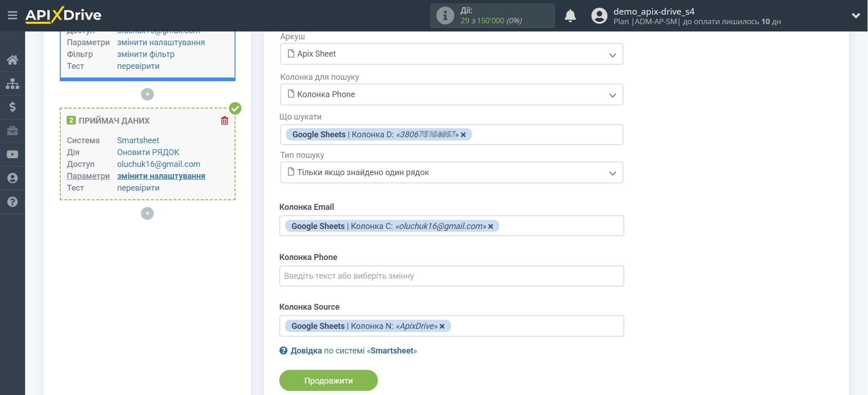Click the demo_apix-drive_s4 account name
The image size is (868, 395).
pos(654,11)
